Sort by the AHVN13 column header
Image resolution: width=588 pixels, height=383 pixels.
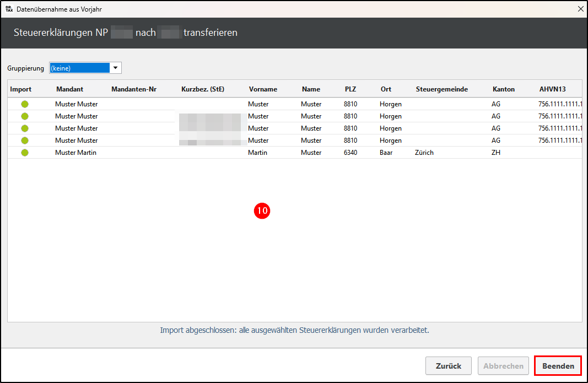(x=552, y=89)
